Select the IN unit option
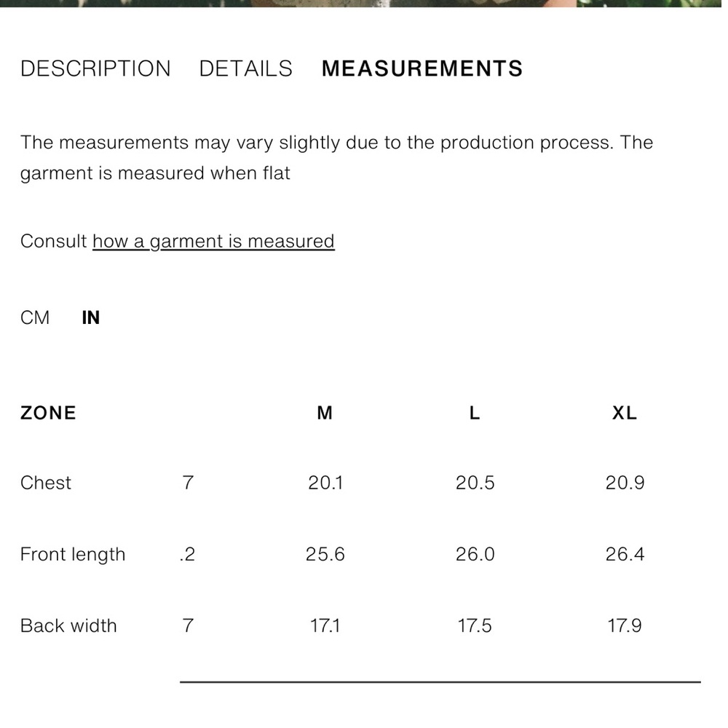The width and height of the screenshot is (728, 728). pyautogui.click(x=91, y=318)
